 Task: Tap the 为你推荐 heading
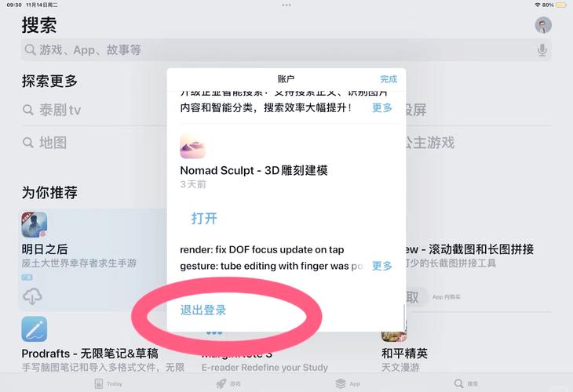[49, 192]
